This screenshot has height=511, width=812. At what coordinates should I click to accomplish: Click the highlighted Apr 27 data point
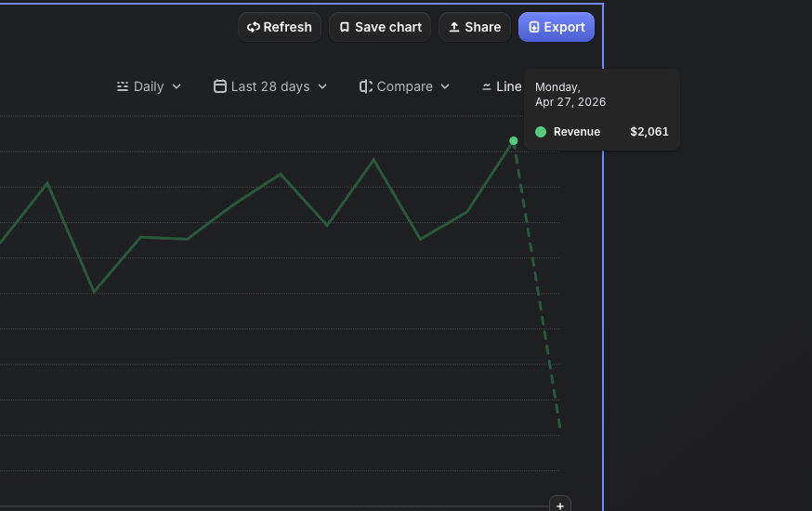tap(513, 141)
